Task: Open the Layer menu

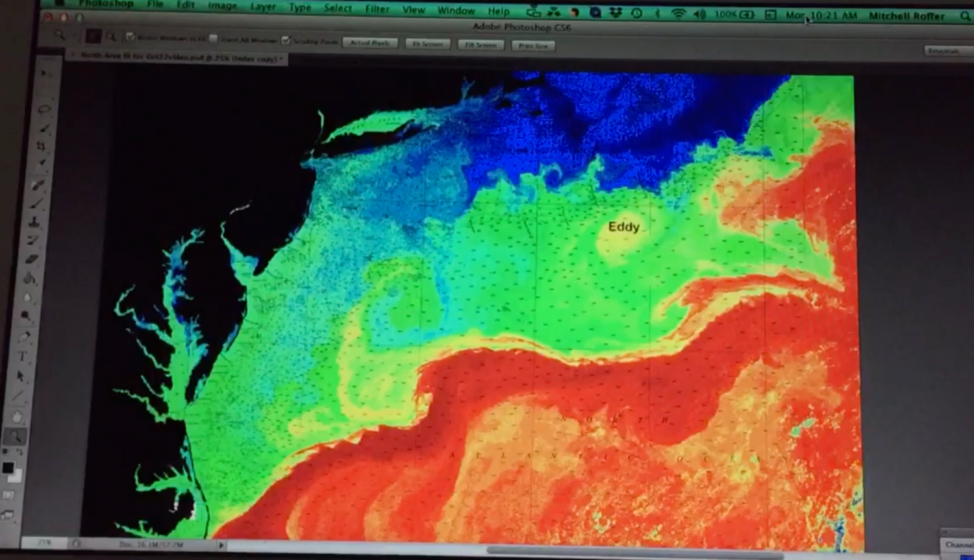Action: click(x=263, y=6)
